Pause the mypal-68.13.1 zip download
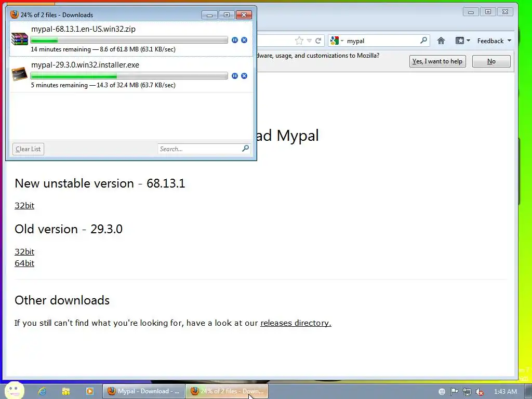 pyautogui.click(x=234, y=40)
